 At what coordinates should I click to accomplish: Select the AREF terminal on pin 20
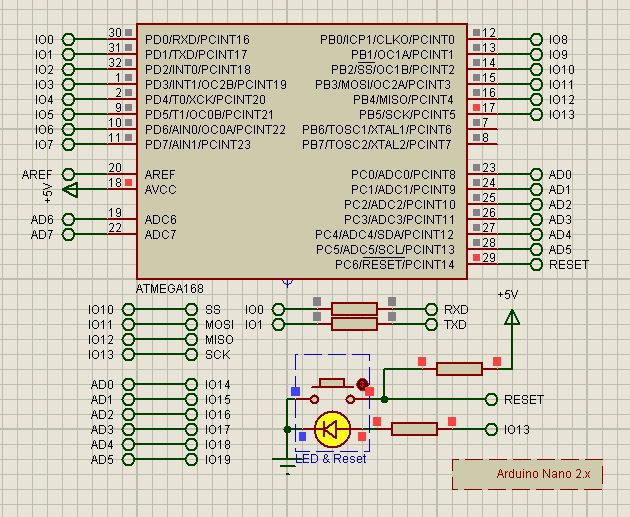(x=69, y=174)
